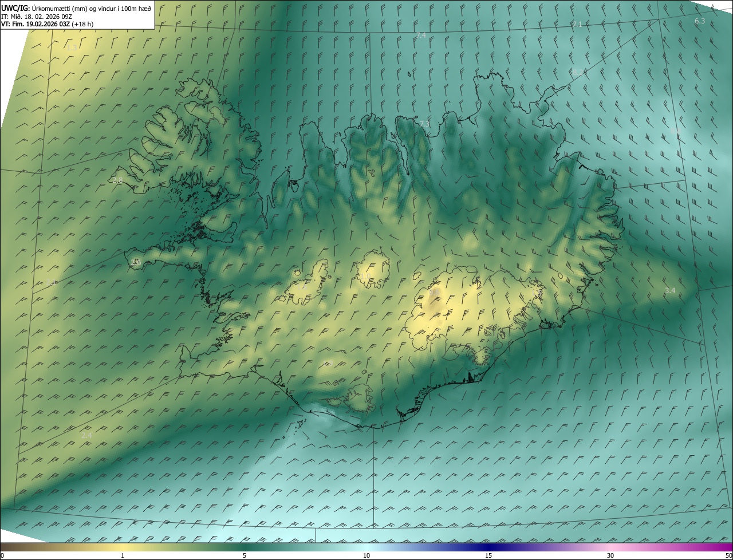Click the map value label 7.4
Image resolution: width=733 pixels, height=560 pixels.
421,36
